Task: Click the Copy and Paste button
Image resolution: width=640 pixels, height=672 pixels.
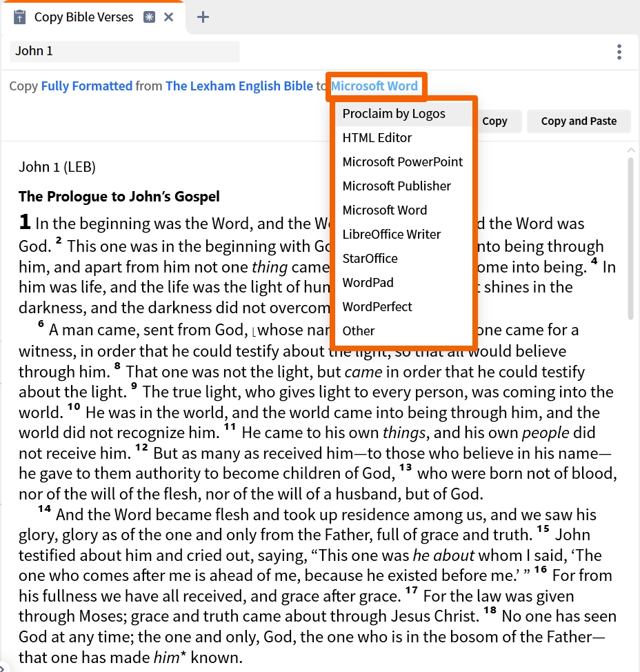Action: [x=579, y=121]
